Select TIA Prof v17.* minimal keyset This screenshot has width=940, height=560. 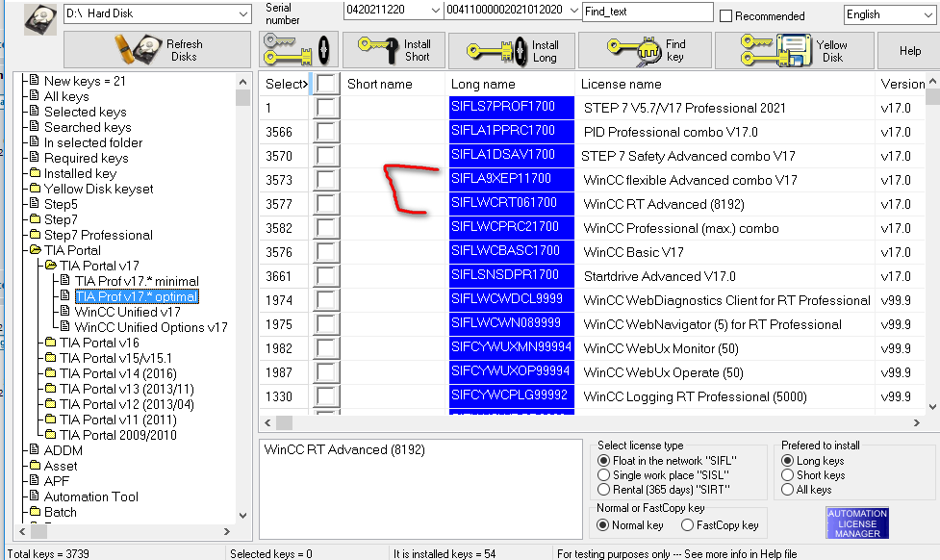(136, 281)
